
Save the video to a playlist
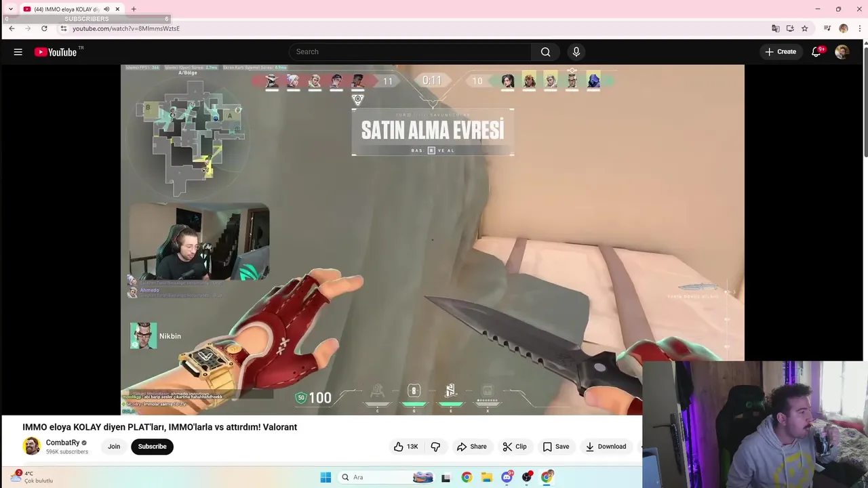click(555, 447)
